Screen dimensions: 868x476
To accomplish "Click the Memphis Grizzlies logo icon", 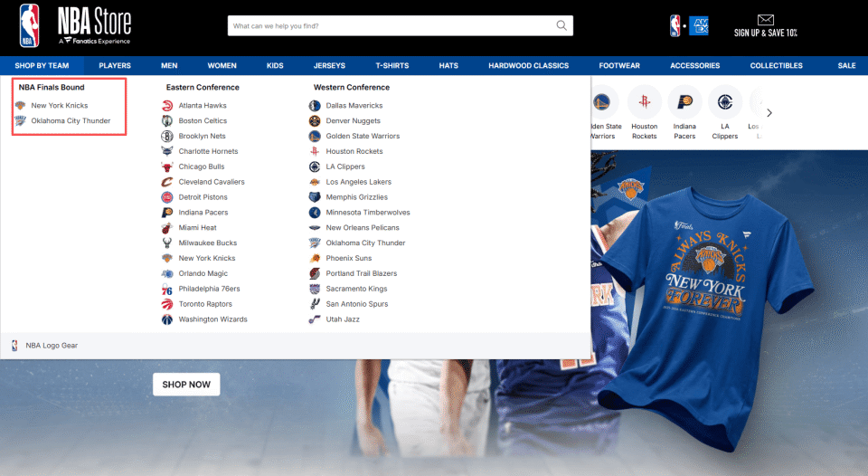I will click(x=315, y=196).
